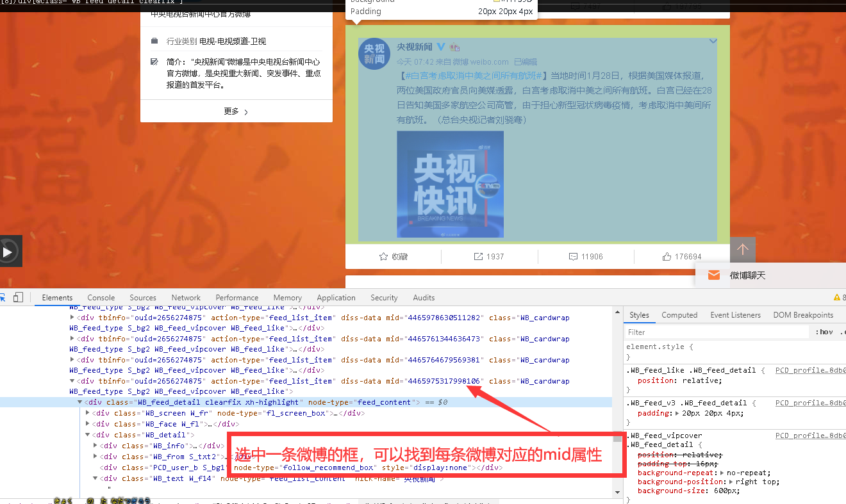Click the 电视-电视频道-卫视 category link
The height and width of the screenshot is (504, 846).
click(233, 41)
